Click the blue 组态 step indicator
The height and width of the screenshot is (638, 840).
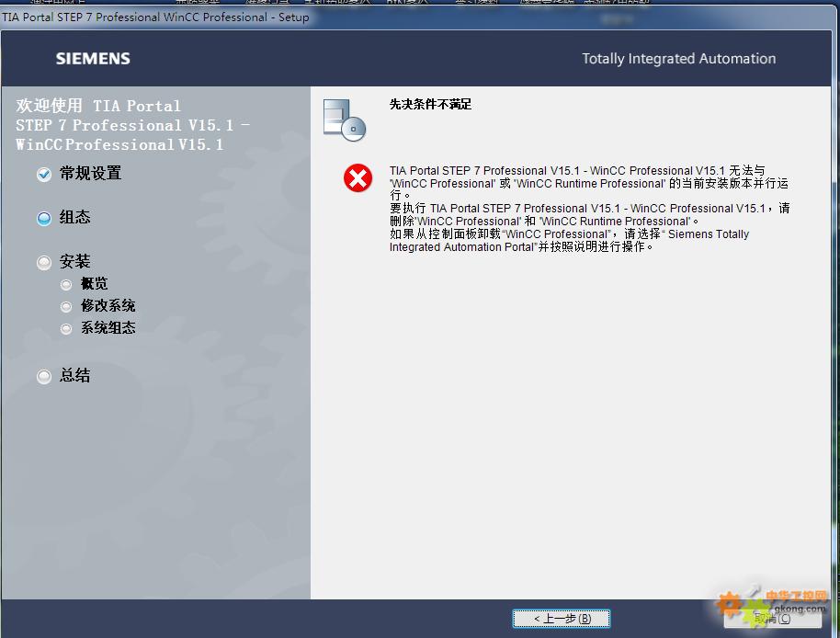coord(44,218)
